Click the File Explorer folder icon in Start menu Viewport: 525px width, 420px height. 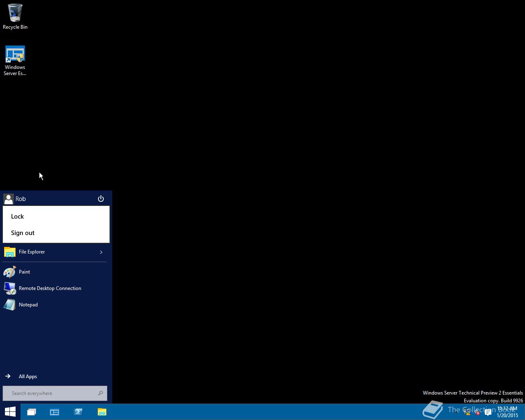click(10, 252)
